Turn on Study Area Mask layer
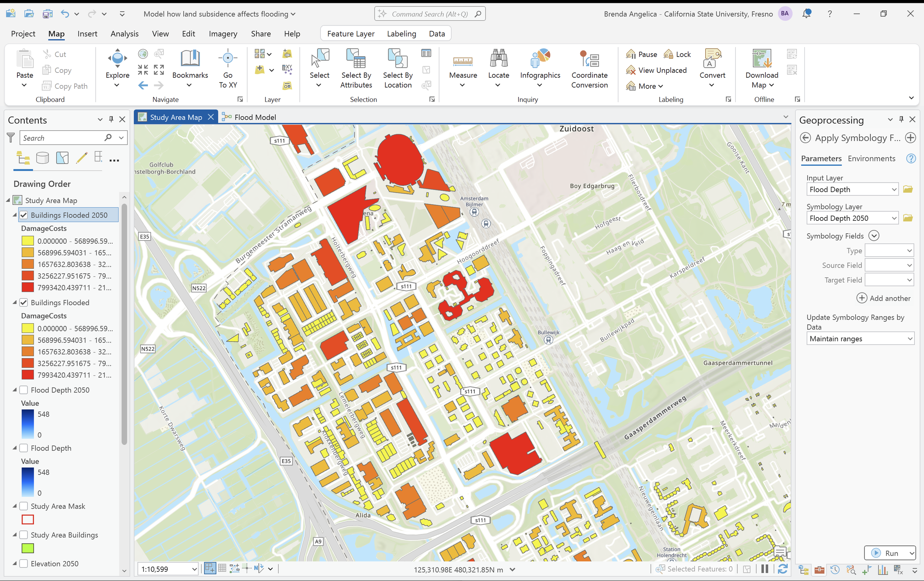924x581 pixels. pos(24,506)
